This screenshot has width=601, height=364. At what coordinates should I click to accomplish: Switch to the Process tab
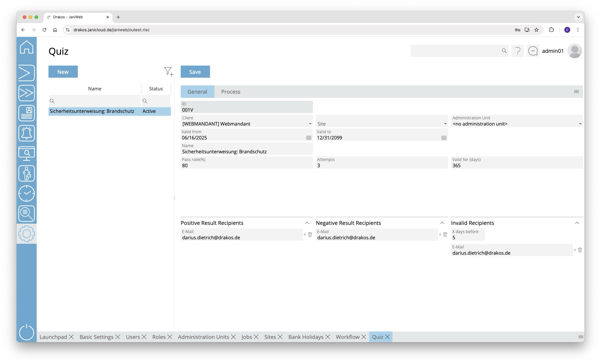230,92
